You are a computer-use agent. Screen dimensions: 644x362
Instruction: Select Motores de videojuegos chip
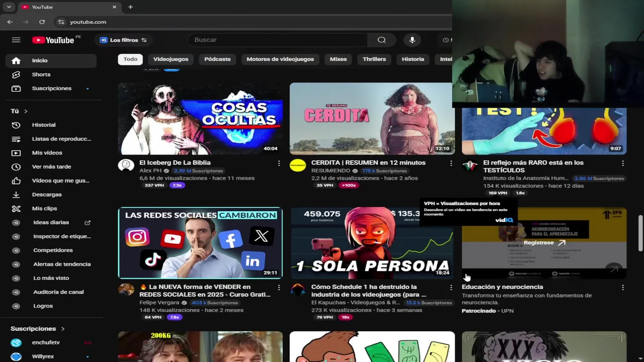point(280,59)
